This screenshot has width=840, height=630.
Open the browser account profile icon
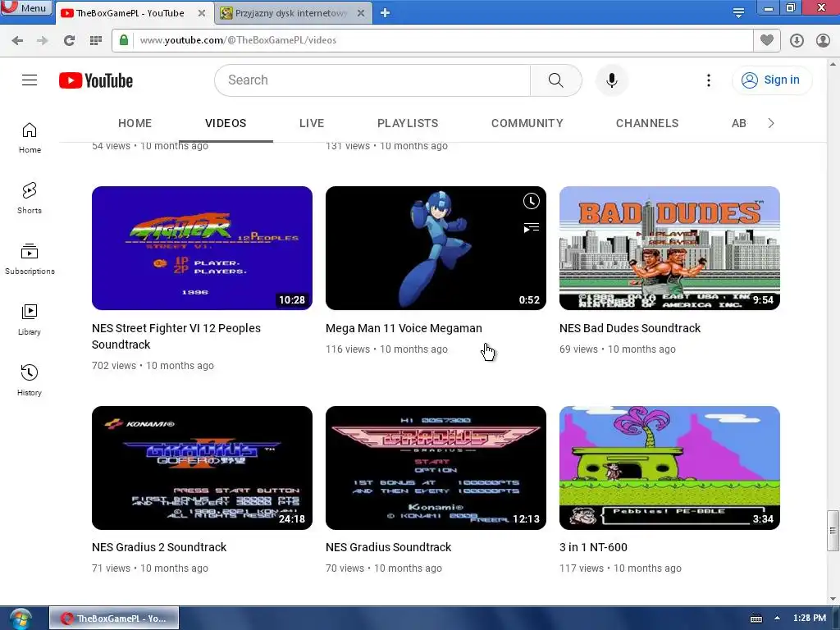tap(823, 40)
